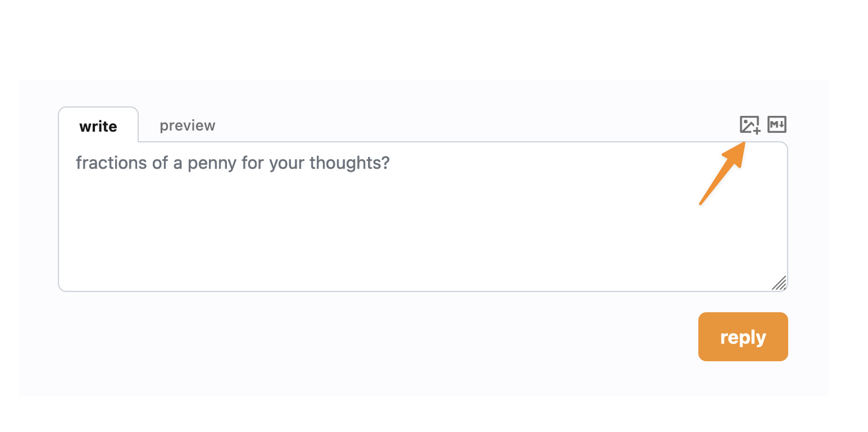Click the M↓ Markdown icon
Screen dimensions: 868x432
pyautogui.click(x=777, y=125)
